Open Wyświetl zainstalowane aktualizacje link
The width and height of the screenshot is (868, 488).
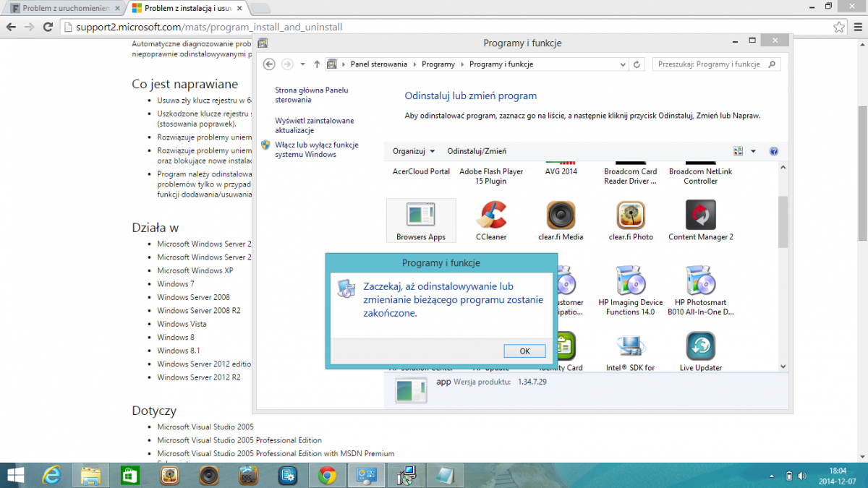pyautogui.click(x=315, y=126)
